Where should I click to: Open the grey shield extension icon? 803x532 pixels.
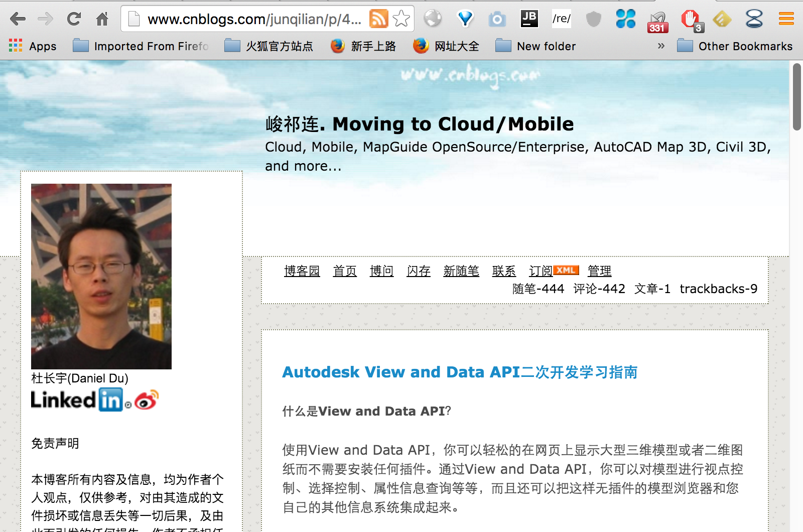click(x=594, y=19)
